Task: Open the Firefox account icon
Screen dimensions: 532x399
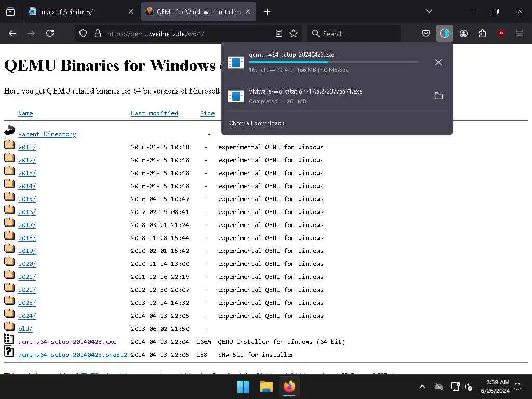Action: click(463, 34)
